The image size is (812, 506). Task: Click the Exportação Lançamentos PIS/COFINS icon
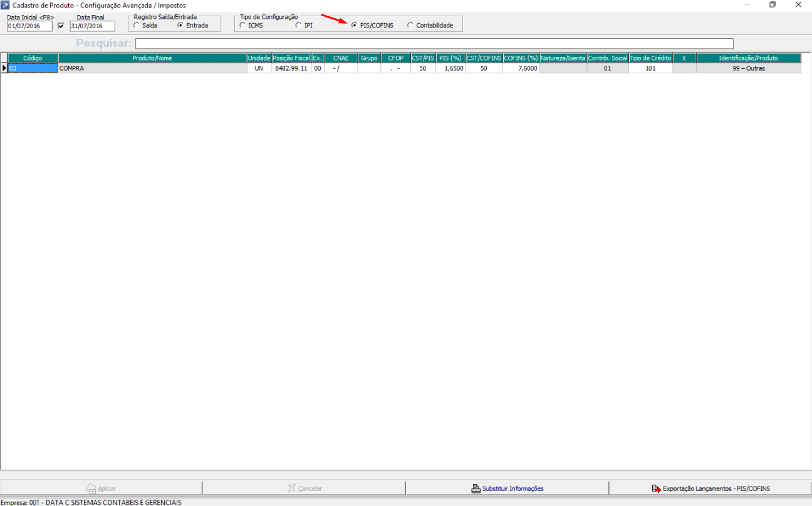(656, 488)
